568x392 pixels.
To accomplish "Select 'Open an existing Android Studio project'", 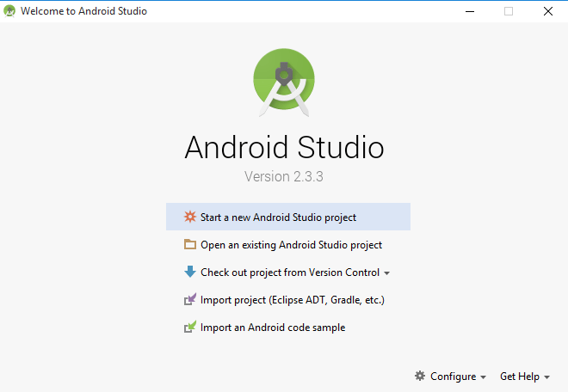I will (x=288, y=245).
